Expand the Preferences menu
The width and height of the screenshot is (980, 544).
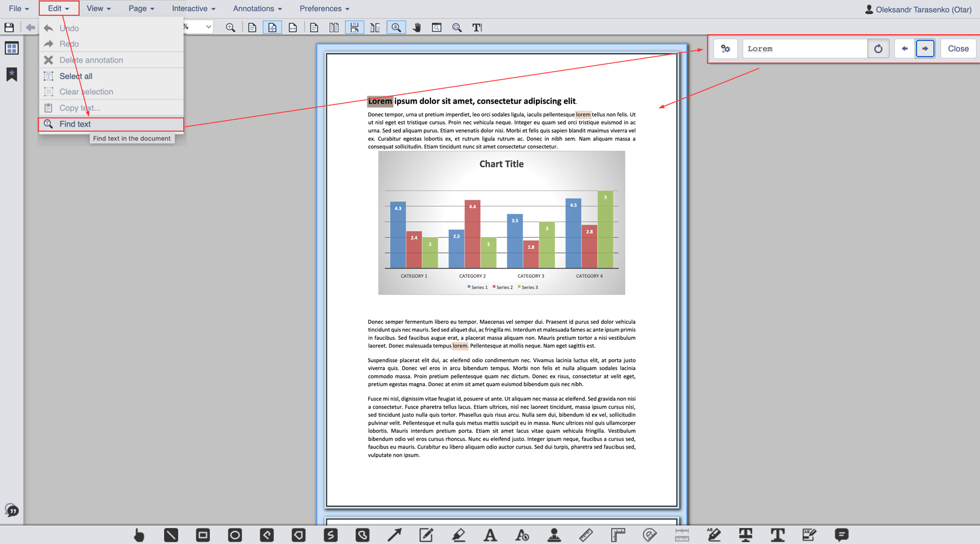click(324, 9)
